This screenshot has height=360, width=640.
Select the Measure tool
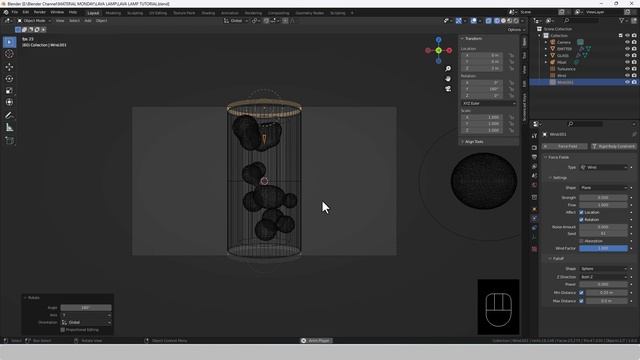(x=9, y=128)
